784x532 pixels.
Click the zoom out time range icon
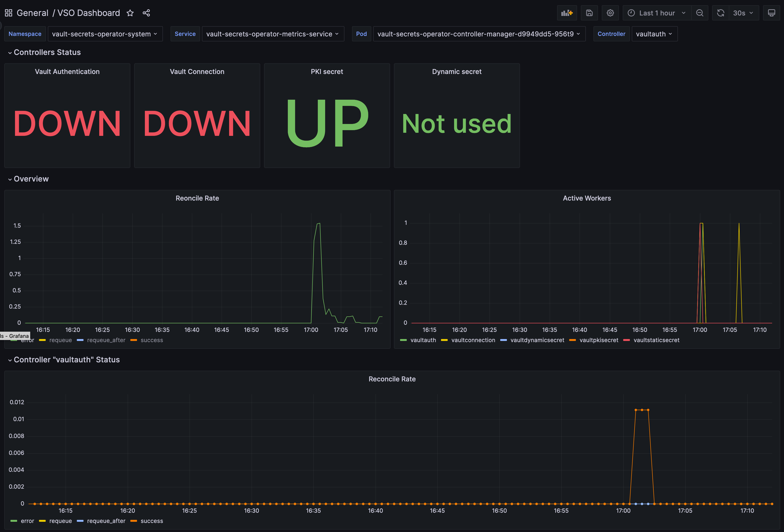click(700, 13)
